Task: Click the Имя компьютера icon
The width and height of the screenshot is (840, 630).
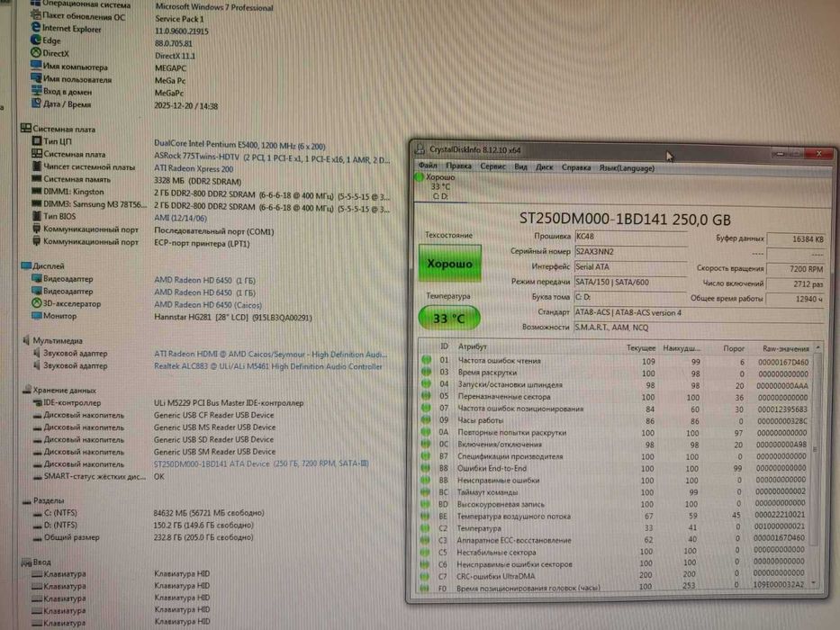Action: (36, 66)
